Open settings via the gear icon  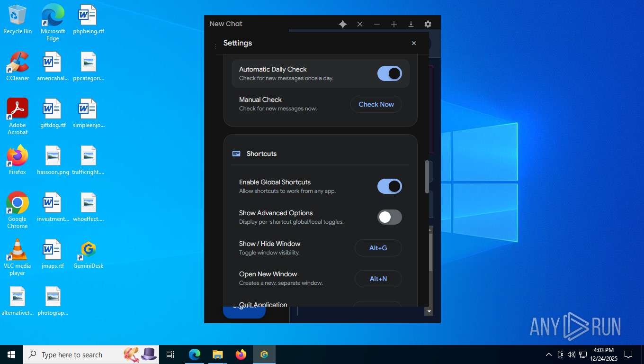[x=428, y=24]
